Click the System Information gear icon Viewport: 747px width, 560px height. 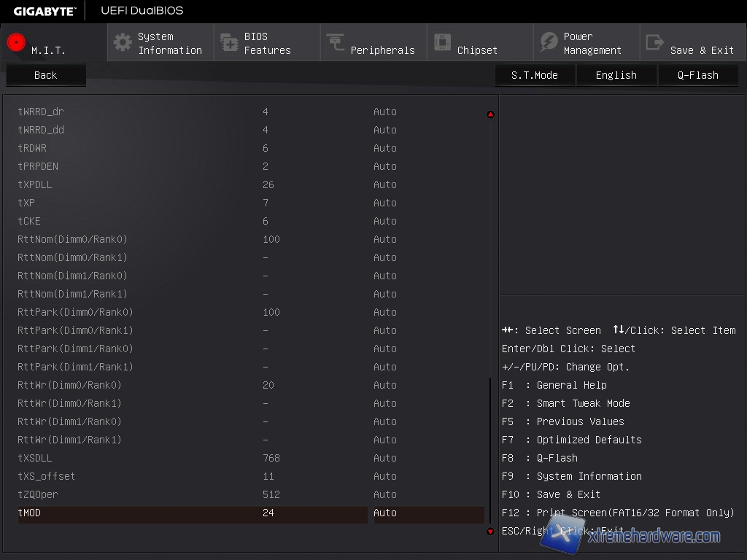tap(123, 42)
